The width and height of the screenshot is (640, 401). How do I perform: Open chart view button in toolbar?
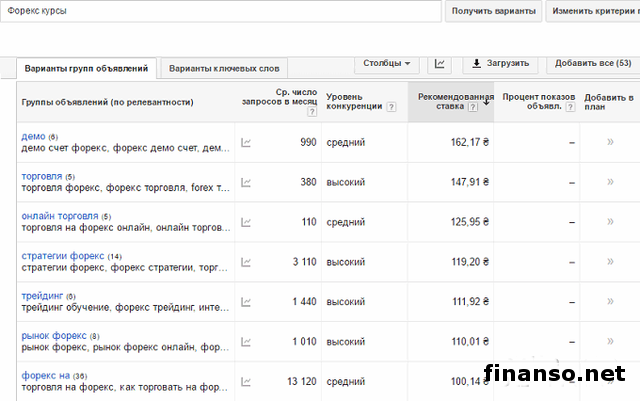[x=439, y=64]
